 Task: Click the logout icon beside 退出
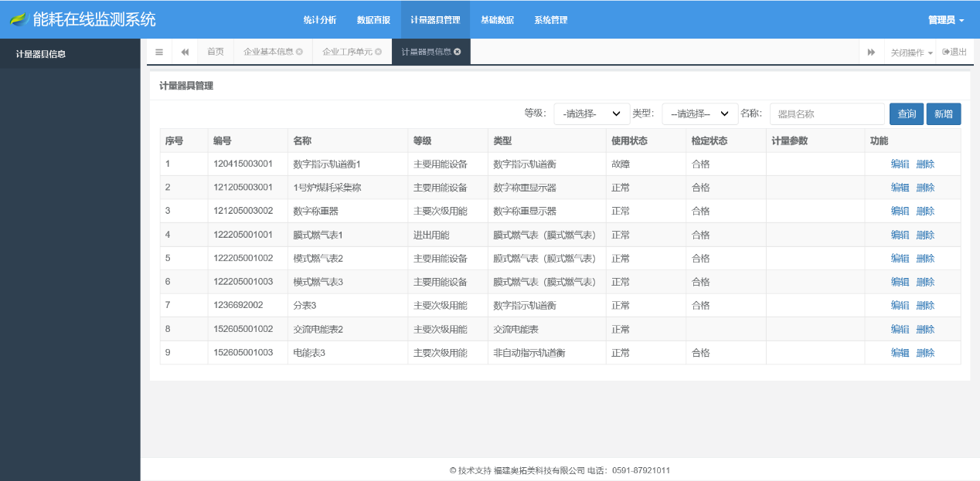tap(946, 52)
